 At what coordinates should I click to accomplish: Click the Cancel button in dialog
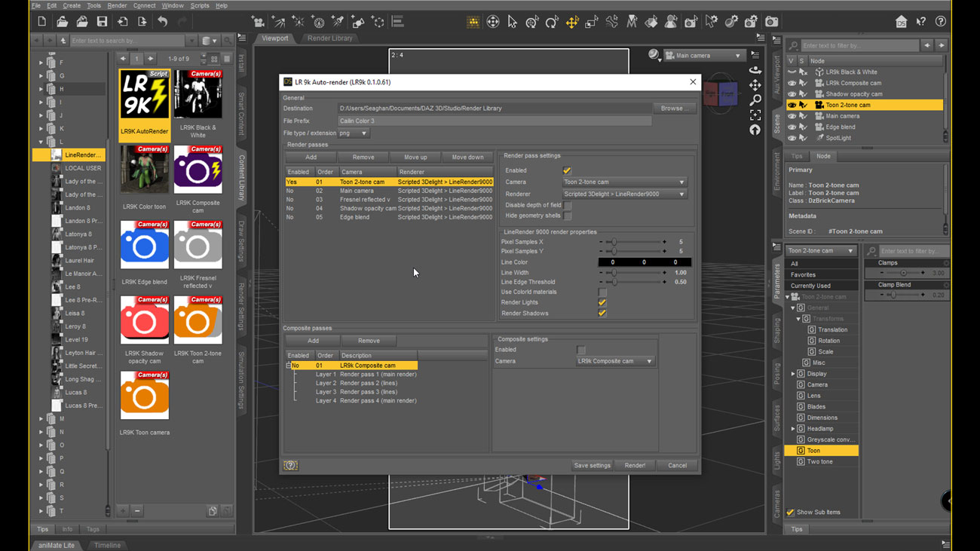pyautogui.click(x=677, y=466)
